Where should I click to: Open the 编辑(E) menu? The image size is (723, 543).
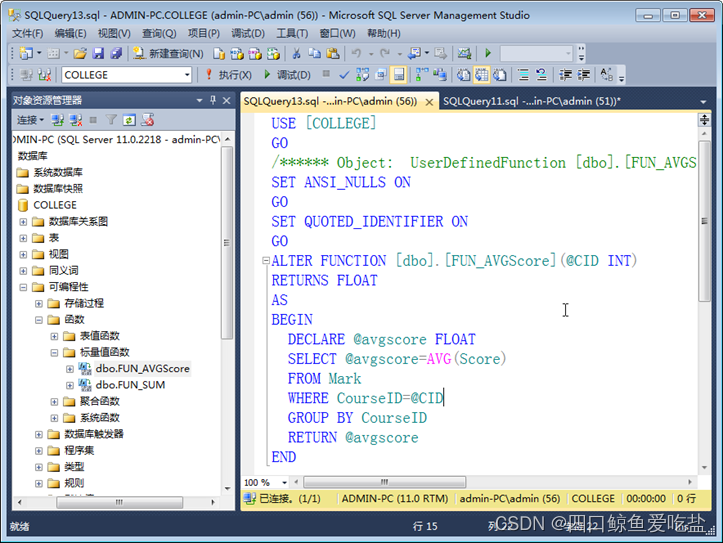[70, 34]
